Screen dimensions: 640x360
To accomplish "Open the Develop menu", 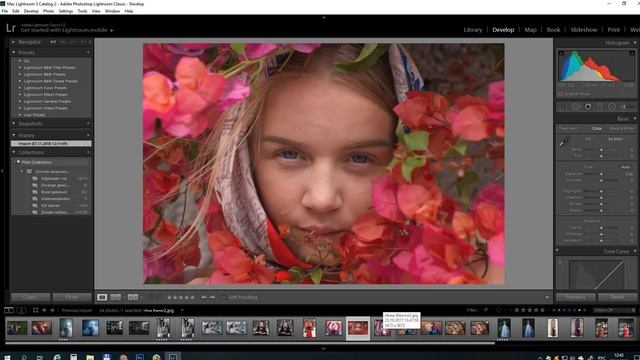I will (31, 11).
